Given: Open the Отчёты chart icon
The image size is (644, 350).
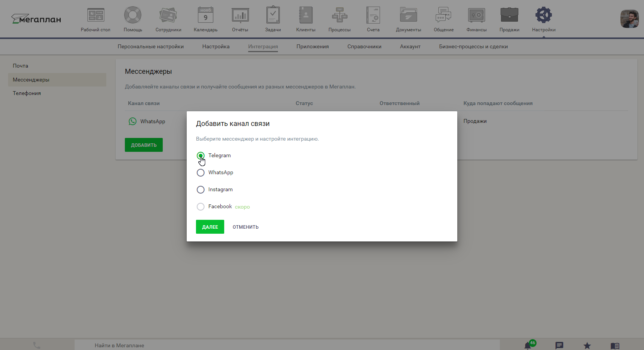Looking at the screenshot, I should click(240, 15).
